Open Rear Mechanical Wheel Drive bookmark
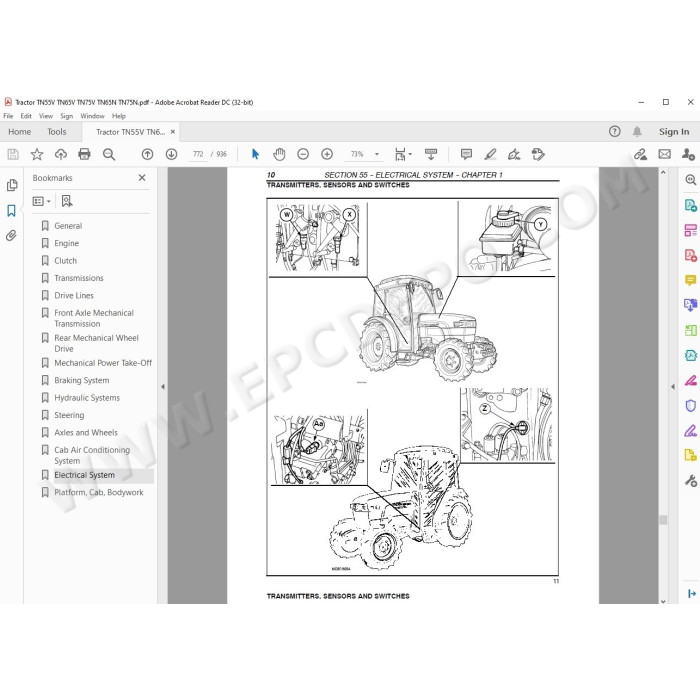Screen dimensions: 700x700 96,343
